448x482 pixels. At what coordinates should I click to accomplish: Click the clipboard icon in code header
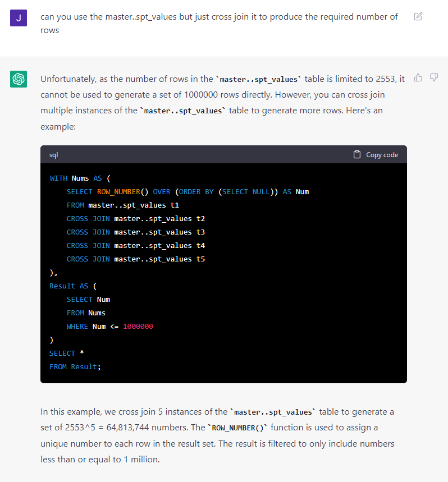(x=357, y=155)
